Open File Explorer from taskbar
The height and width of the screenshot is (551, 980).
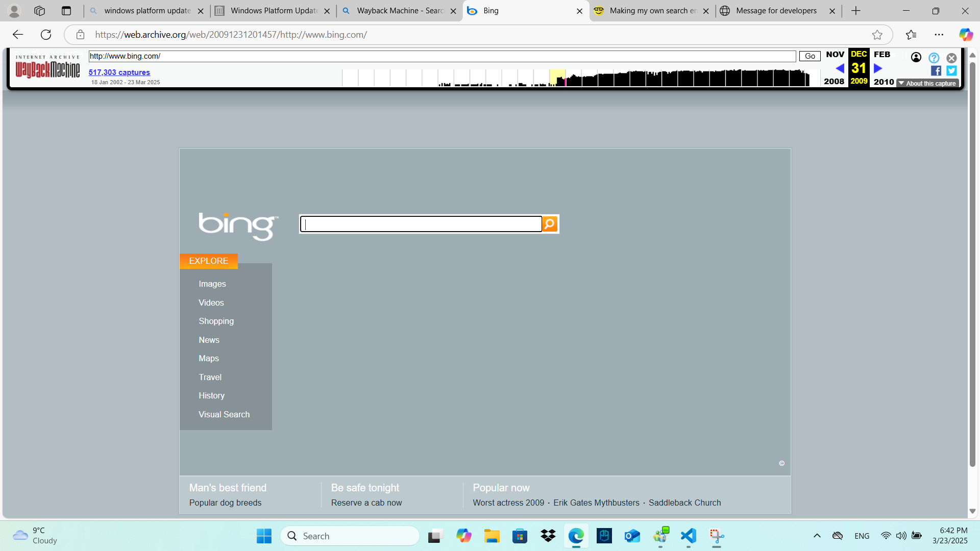coord(492,536)
